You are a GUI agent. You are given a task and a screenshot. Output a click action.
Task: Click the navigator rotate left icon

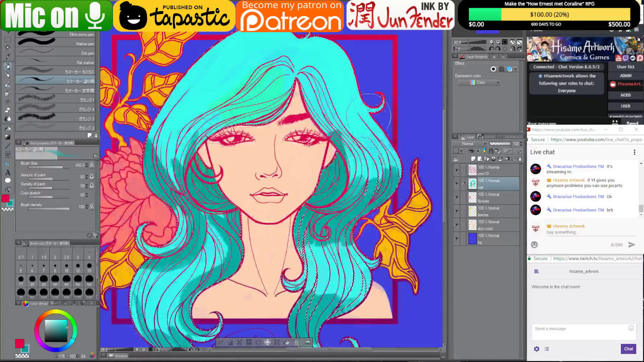[x=492, y=49]
